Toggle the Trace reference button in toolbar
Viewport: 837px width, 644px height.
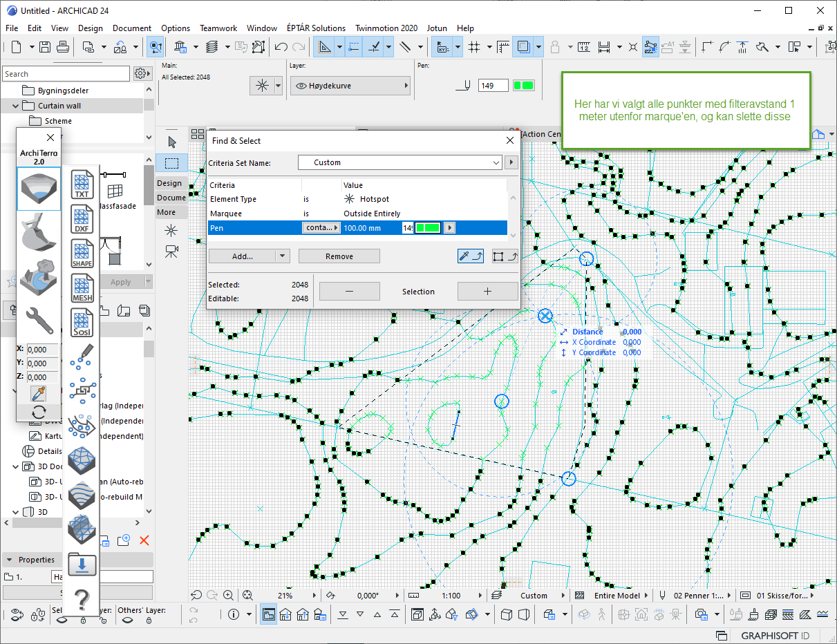coord(523,47)
